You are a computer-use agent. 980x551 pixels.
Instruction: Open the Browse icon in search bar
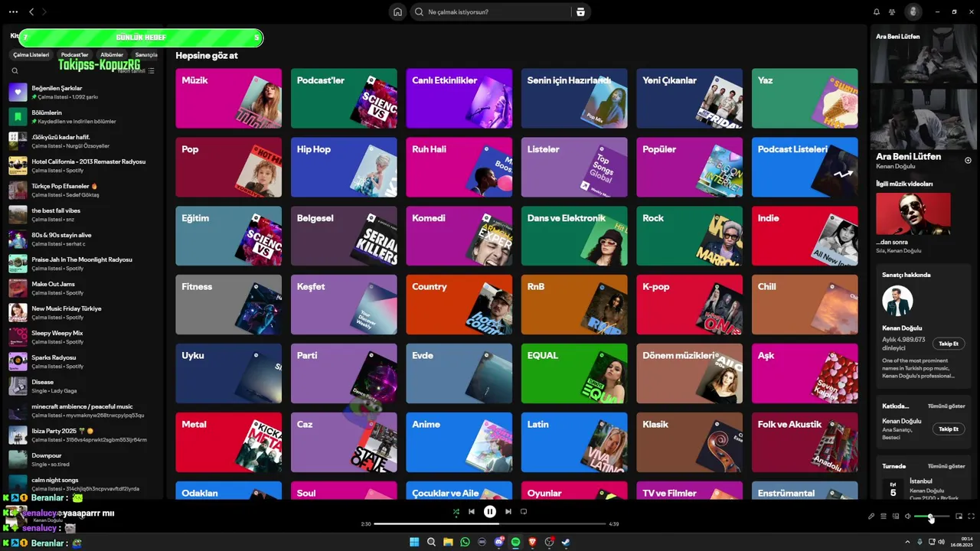(x=580, y=12)
